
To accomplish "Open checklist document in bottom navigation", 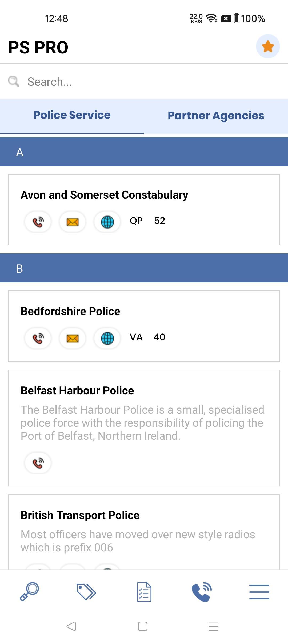I will tap(144, 592).
